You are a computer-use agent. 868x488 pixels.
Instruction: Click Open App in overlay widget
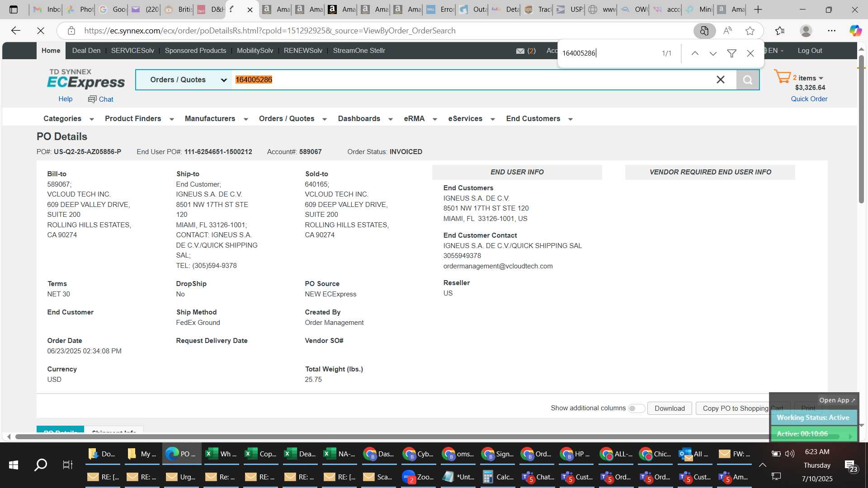click(x=837, y=400)
